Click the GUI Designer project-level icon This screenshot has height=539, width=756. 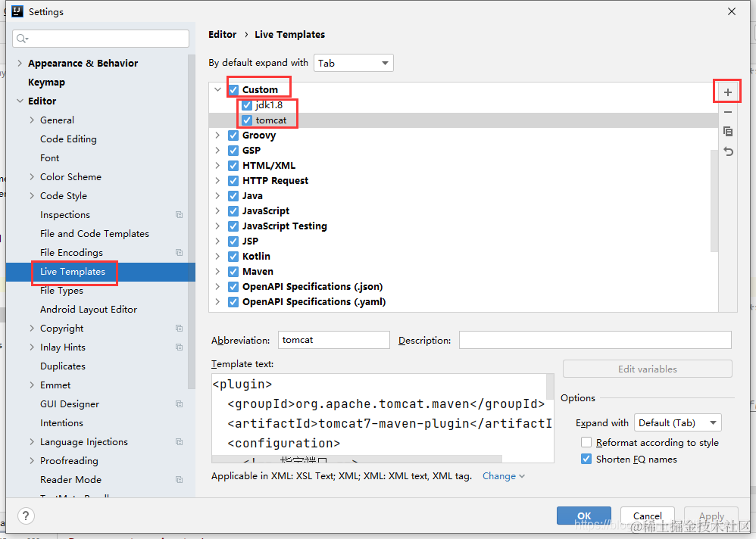pyautogui.click(x=179, y=403)
